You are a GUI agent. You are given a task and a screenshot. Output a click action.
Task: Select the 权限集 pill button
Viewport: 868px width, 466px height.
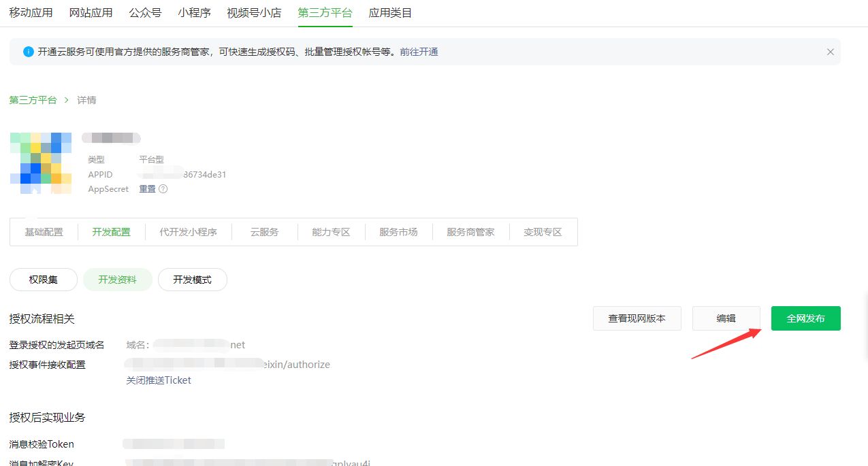(43, 280)
